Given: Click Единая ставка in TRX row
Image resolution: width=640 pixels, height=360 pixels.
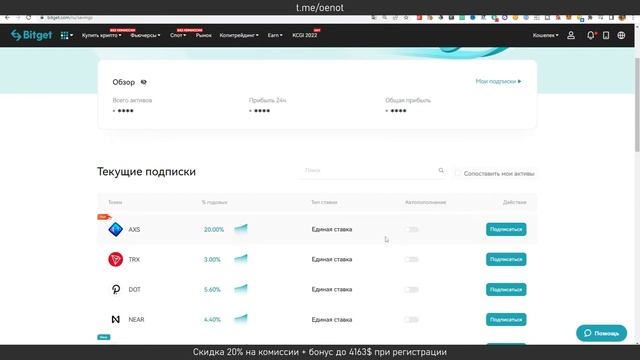Looking at the screenshot, I should [332, 259].
